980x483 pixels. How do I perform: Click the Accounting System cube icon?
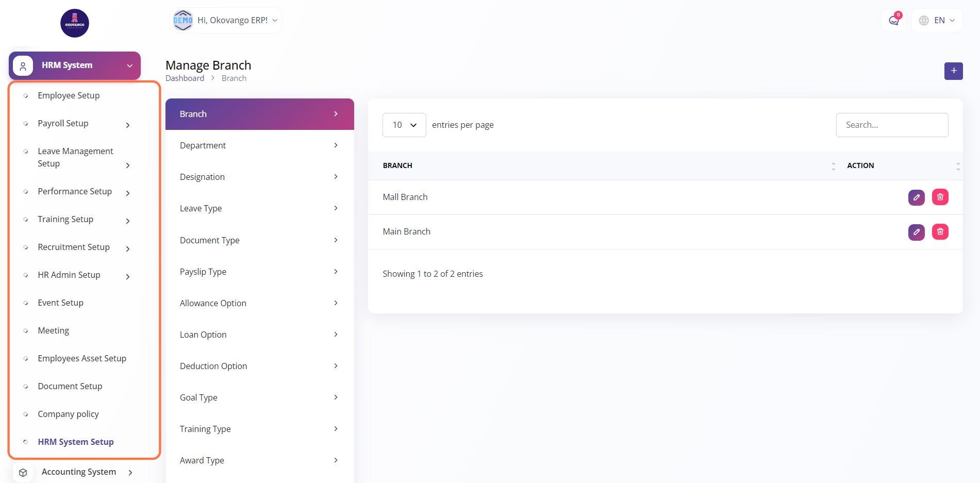click(23, 472)
